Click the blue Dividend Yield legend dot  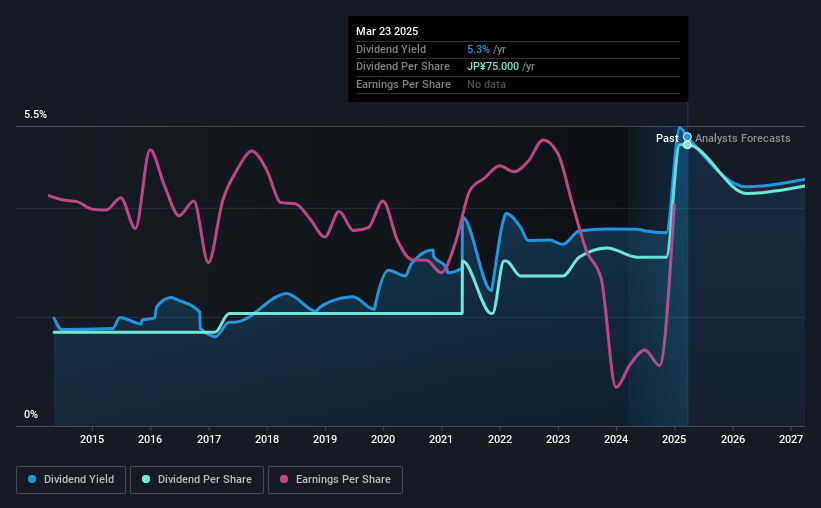coord(32,479)
